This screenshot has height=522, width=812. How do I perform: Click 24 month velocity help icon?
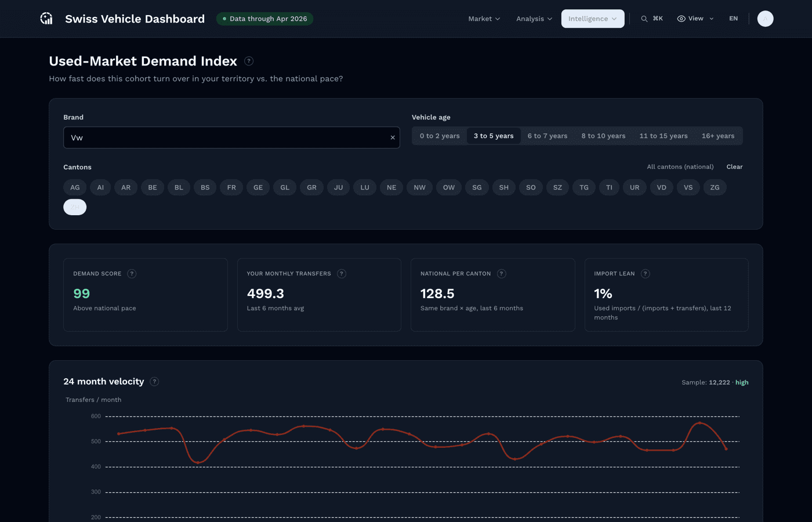pyautogui.click(x=154, y=382)
